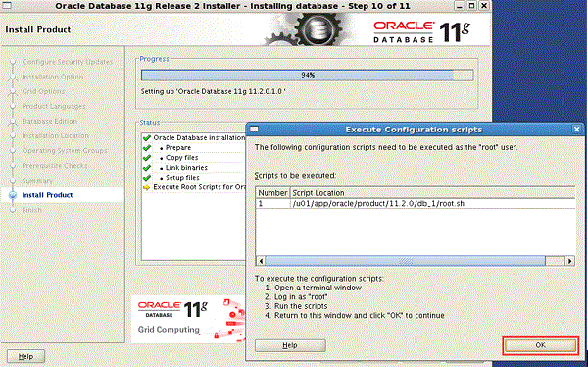The image size is (588, 367).
Task: Select the Finish step in sidebar
Action: click(x=32, y=210)
